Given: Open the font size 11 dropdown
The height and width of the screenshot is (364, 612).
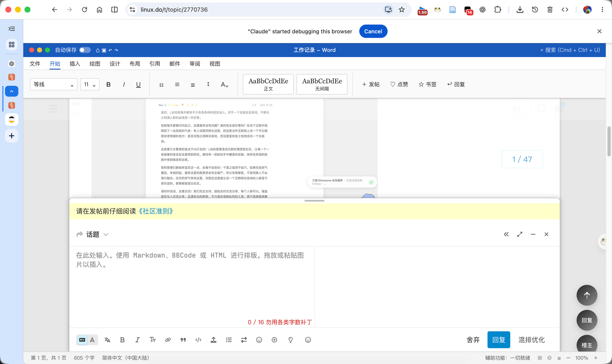Looking at the screenshot, I should 90,84.
